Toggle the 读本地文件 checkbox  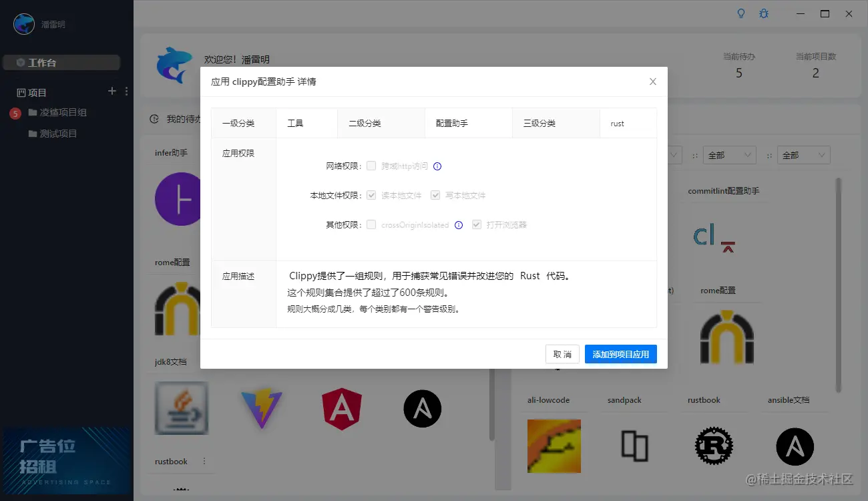pos(371,195)
